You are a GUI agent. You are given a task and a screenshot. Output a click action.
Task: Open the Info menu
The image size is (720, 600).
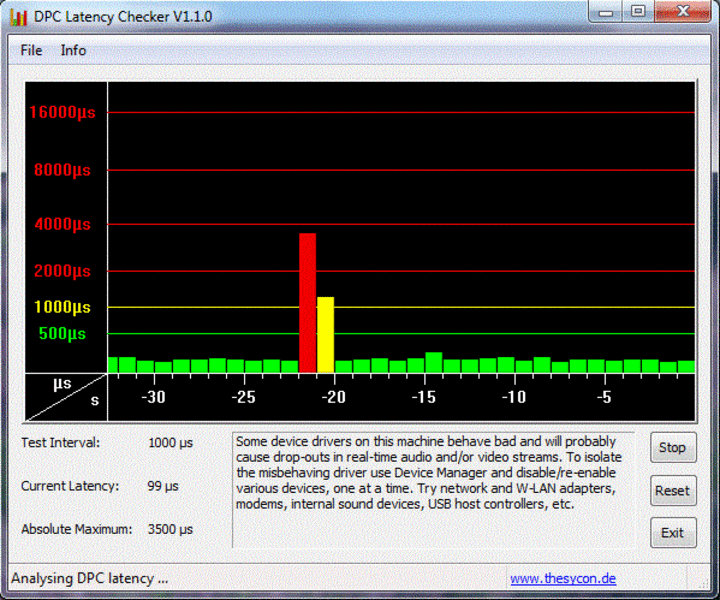pos(73,50)
